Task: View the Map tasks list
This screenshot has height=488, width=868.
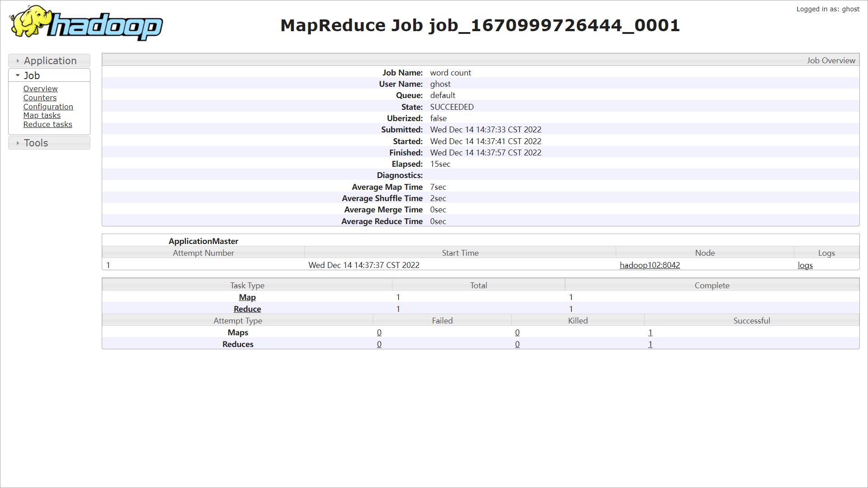Action: pos(42,115)
